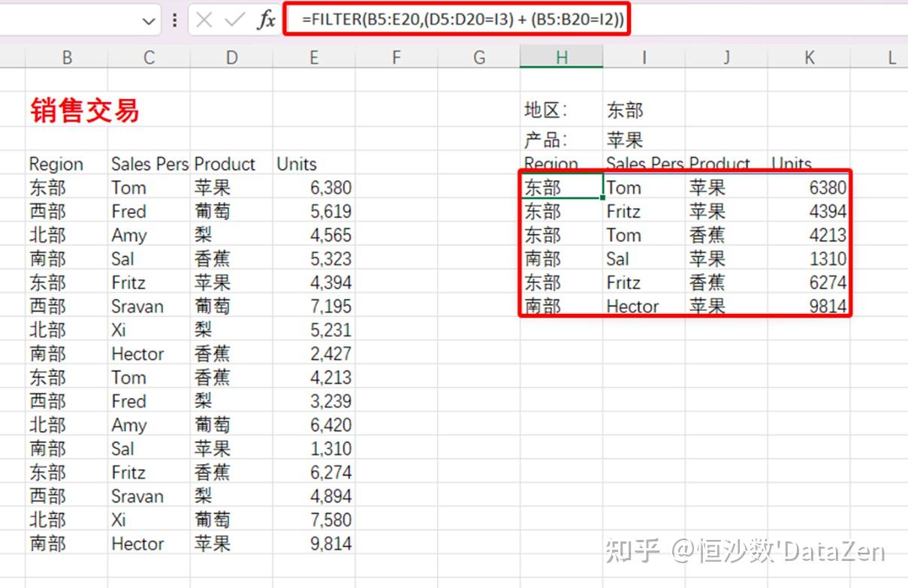This screenshot has width=908, height=588.
Task: Select the 地区: label cell
Action: click(x=546, y=110)
